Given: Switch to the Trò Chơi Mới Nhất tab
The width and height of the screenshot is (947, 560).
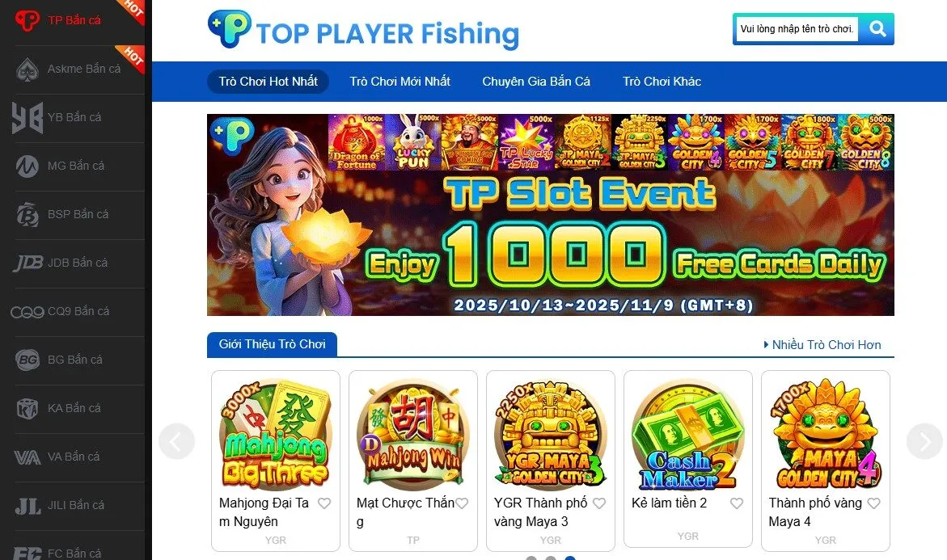Looking at the screenshot, I should tap(400, 82).
